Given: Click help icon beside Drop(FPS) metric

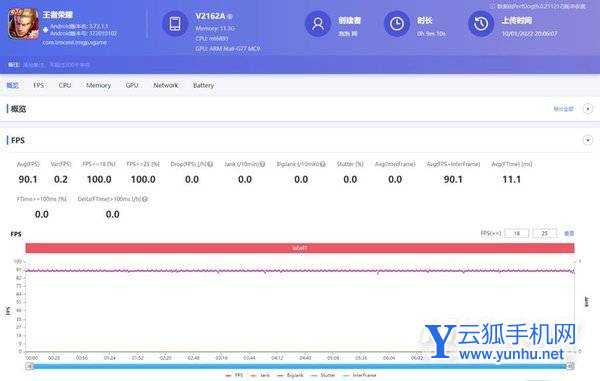Looking at the screenshot, I should [x=210, y=164].
